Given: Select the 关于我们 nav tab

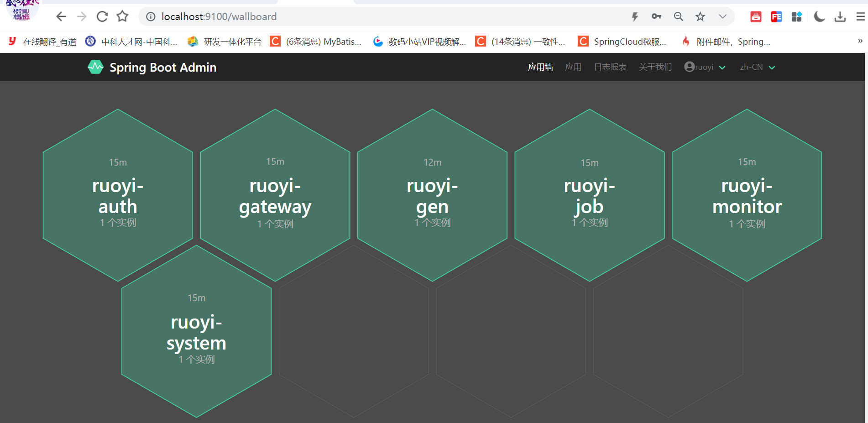Looking at the screenshot, I should point(655,67).
